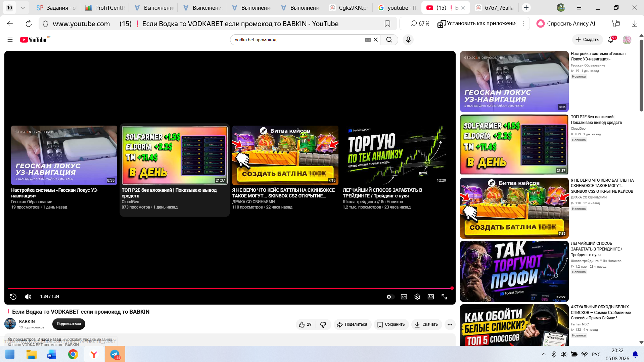Open the notifications bell
This screenshot has width=644, height=362.
click(x=611, y=40)
